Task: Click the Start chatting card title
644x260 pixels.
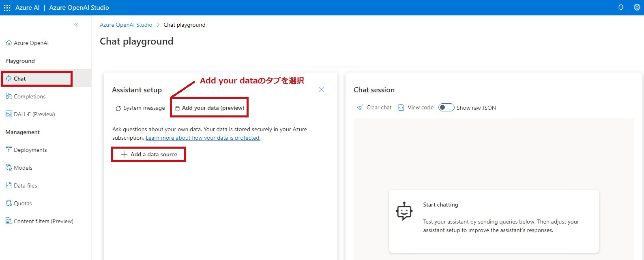Action: point(440,205)
